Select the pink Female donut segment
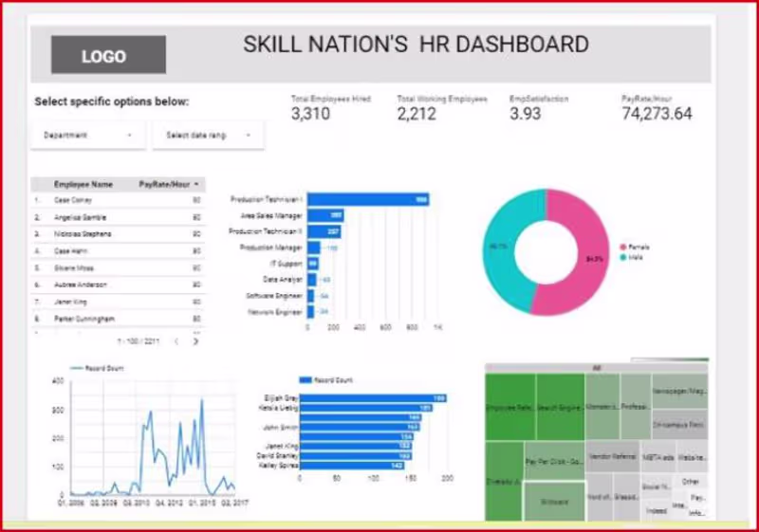 (x=581, y=251)
